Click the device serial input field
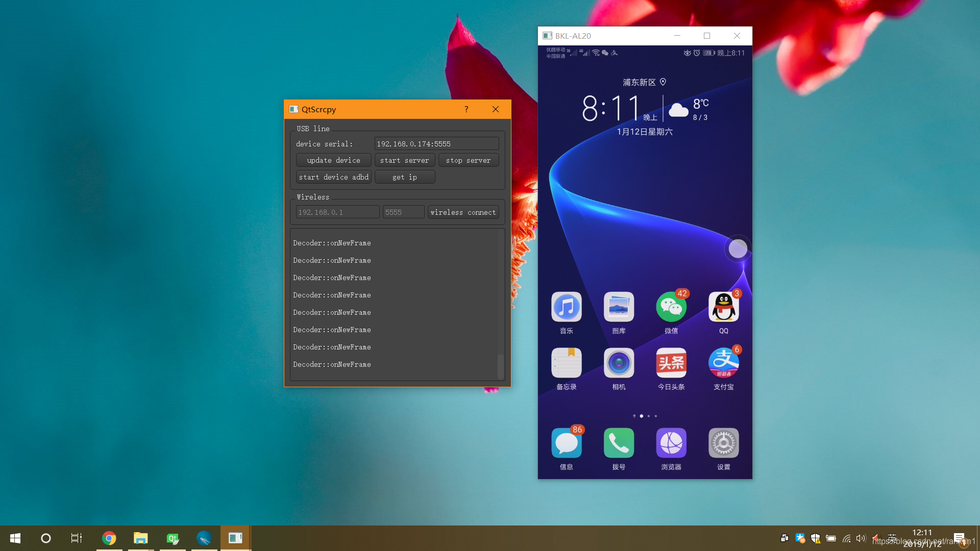 click(x=437, y=143)
